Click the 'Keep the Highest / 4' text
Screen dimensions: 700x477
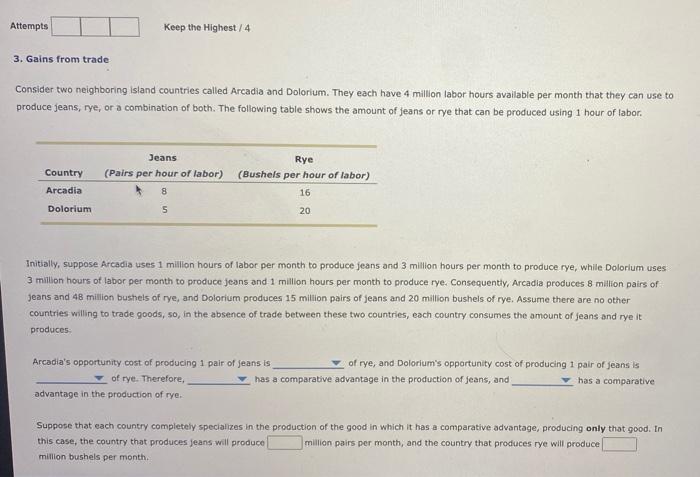pyautogui.click(x=207, y=28)
